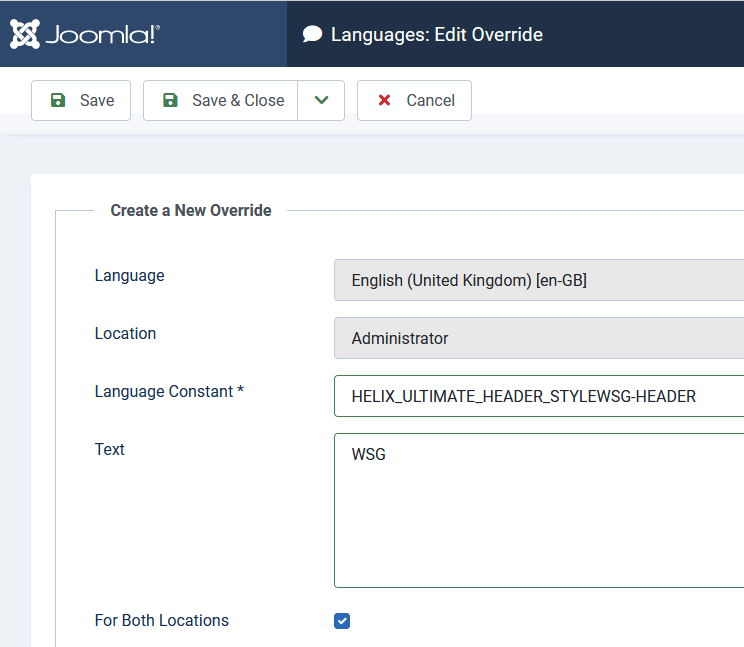Toggle the For Both Locations checkbox

[342, 621]
